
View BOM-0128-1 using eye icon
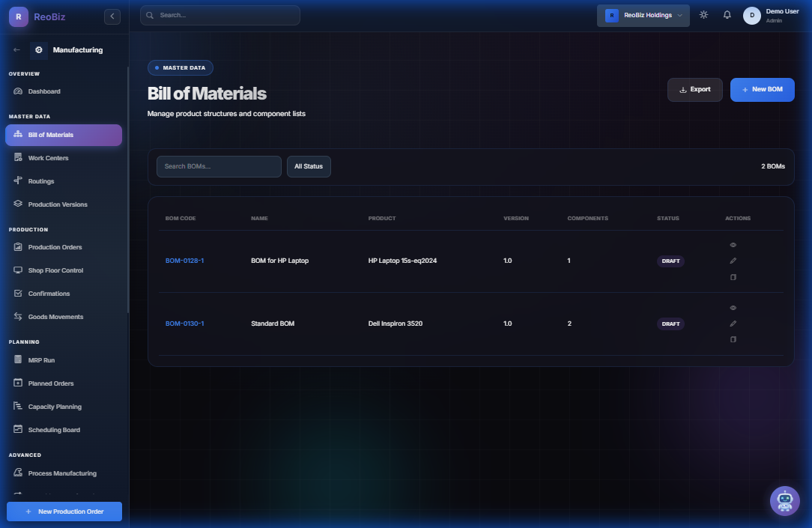[x=733, y=245]
